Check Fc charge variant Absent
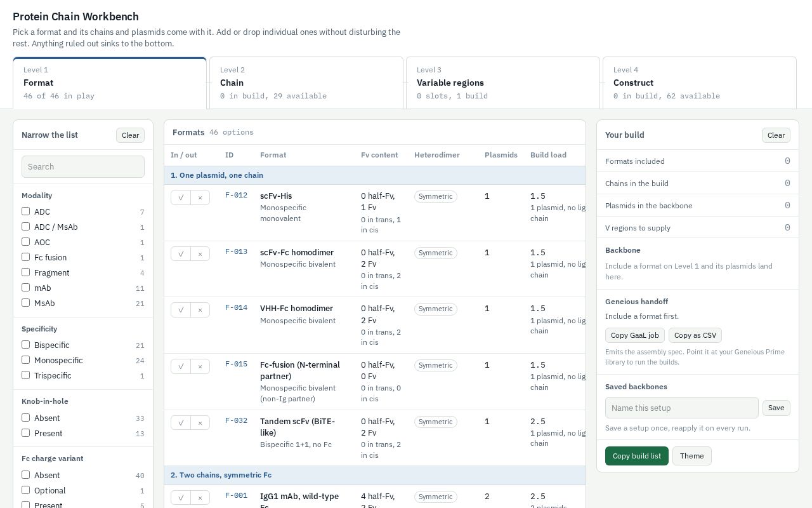The height and width of the screenshot is (508, 812). click(25, 474)
